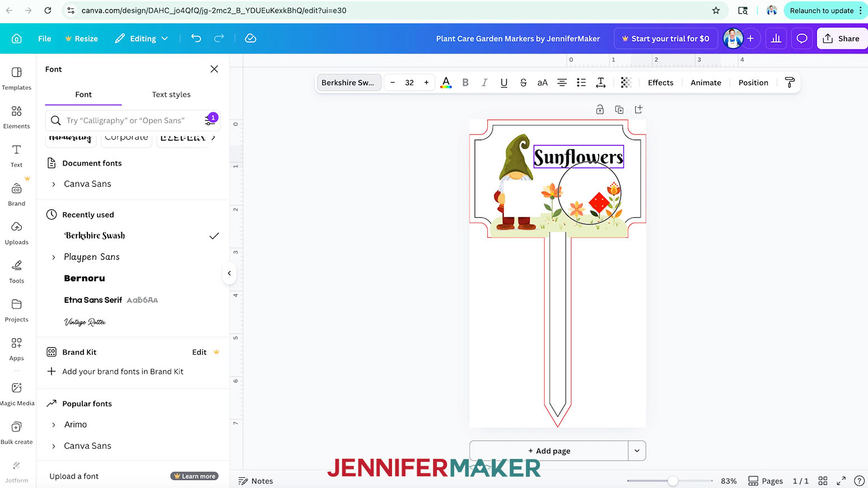Decrease the font size
Viewport: 868px width, 488px height.
click(x=393, y=83)
